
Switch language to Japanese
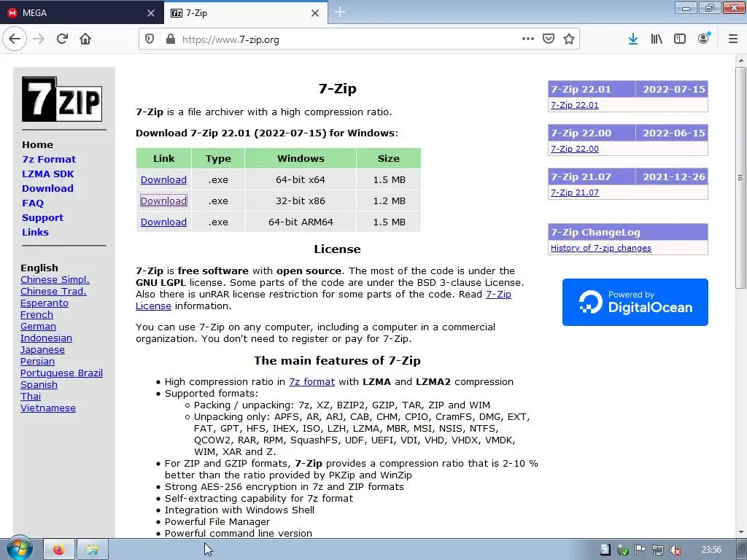[x=42, y=350]
